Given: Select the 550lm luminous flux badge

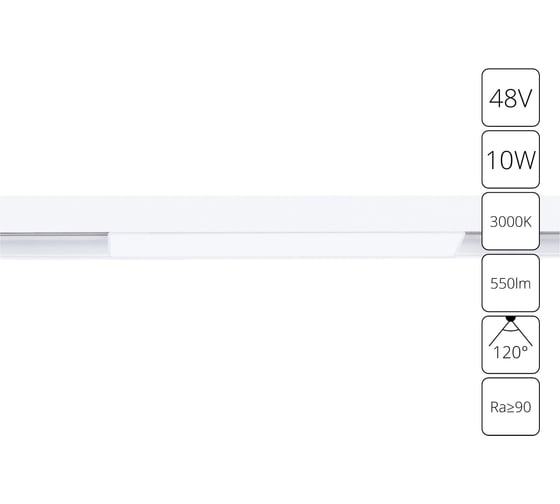Looking at the screenshot, I should pyautogui.click(x=510, y=283).
